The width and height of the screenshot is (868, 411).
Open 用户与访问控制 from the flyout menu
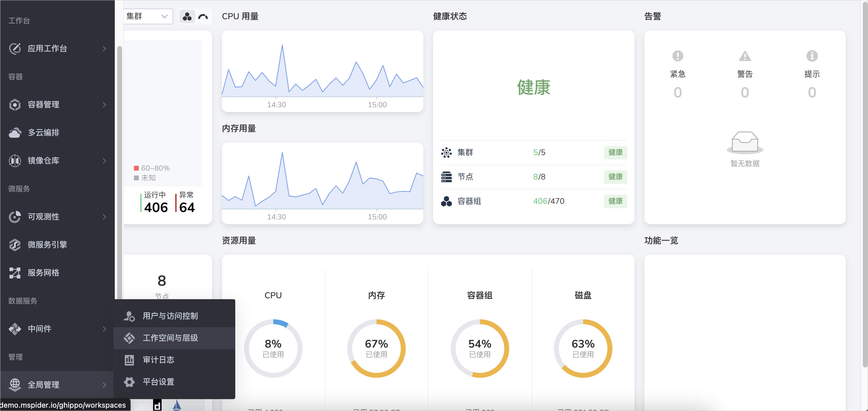click(174, 316)
